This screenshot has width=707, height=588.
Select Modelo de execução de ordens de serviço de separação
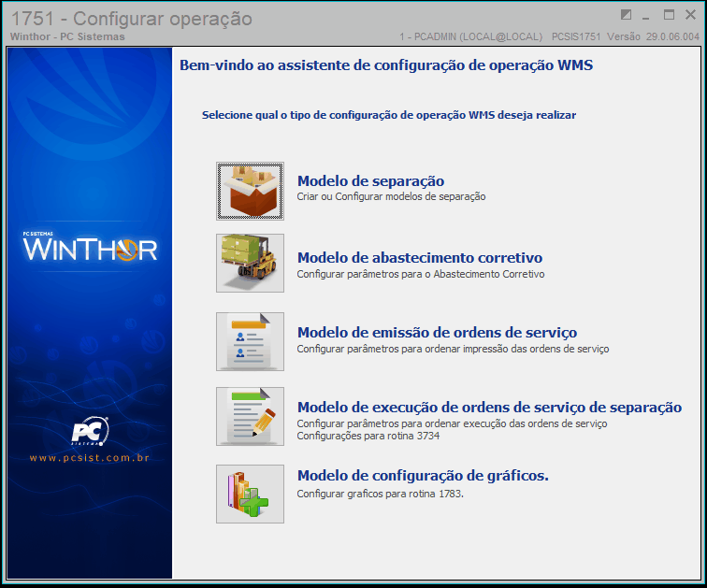click(489, 408)
